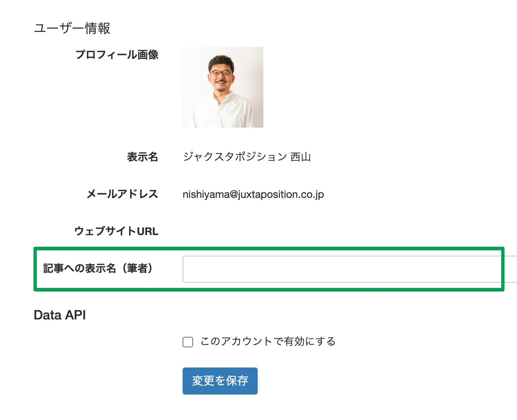The height and width of the screenshot is (420, 517).
Task: Click the ユーザー情報 section heading
Action: click(x=72, y=29)
